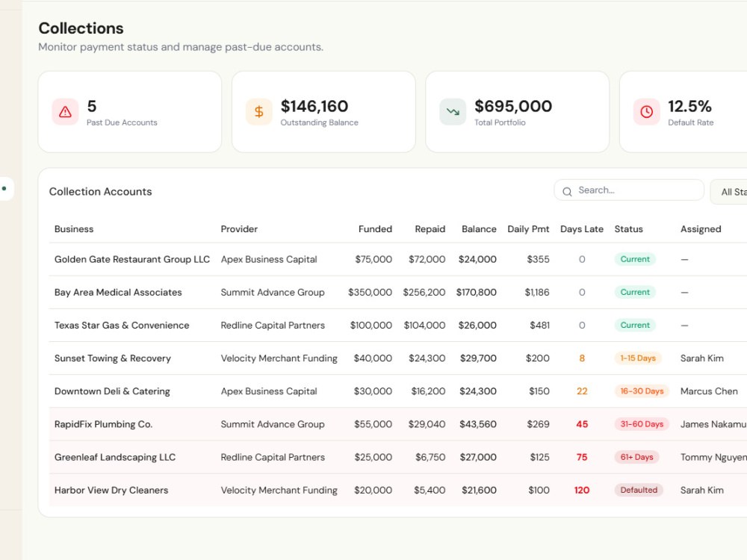Click the 75 days late value
The image size is (747, 560).
pos(582,457)
